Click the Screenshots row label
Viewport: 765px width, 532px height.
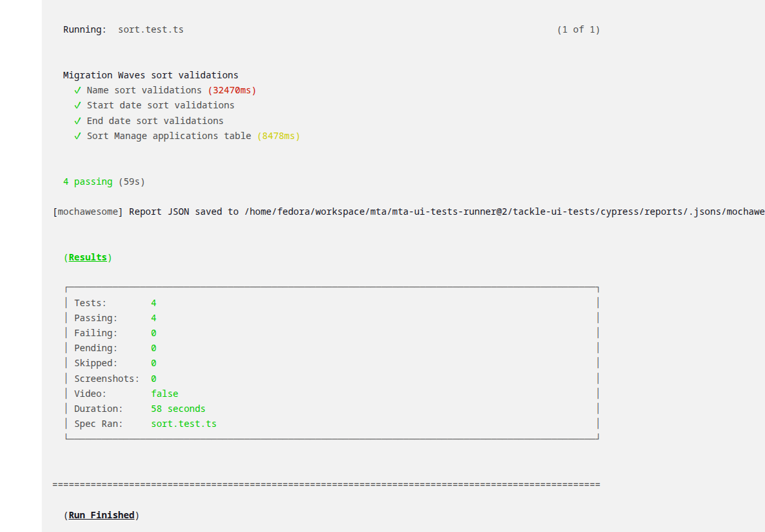pos(106,379)
